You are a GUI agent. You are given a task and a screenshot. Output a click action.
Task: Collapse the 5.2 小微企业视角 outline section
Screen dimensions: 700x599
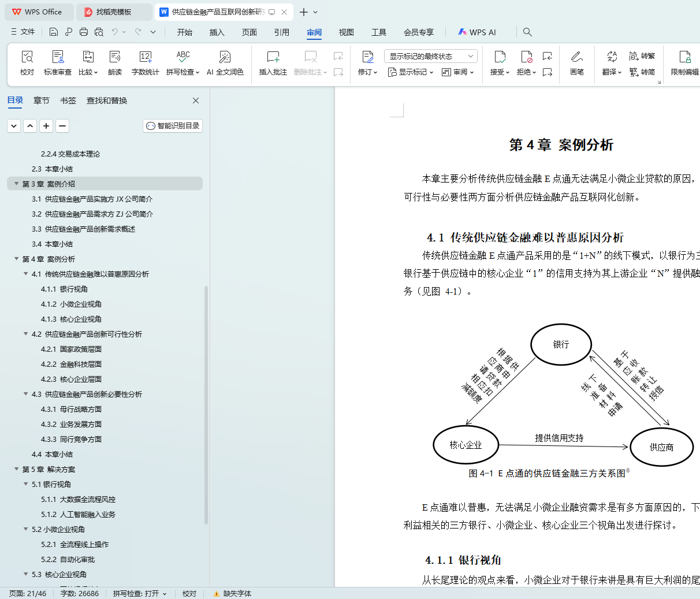click(x=25, y=529)
